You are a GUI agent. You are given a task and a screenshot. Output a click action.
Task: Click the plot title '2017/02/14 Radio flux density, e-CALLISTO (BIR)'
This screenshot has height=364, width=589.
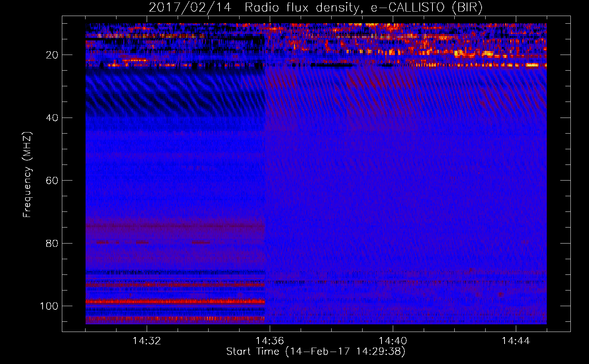point(316,8)
